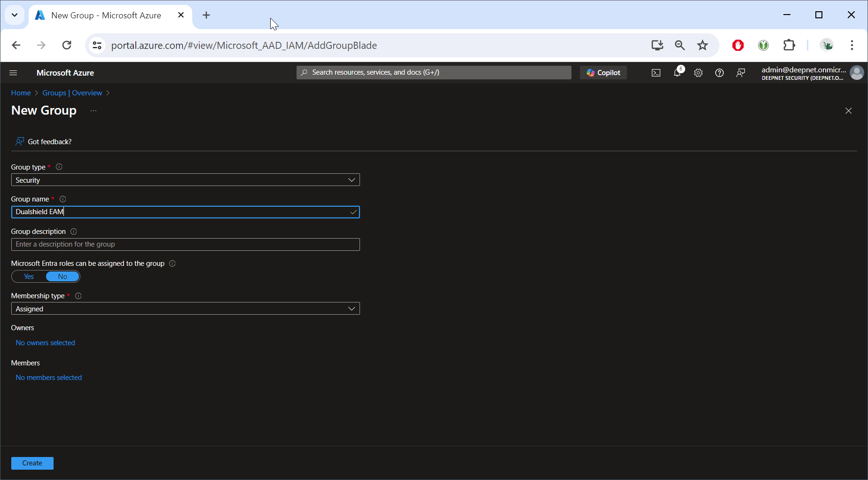
Task: Go to Home breadcrumb
Action: coord(21,93)
